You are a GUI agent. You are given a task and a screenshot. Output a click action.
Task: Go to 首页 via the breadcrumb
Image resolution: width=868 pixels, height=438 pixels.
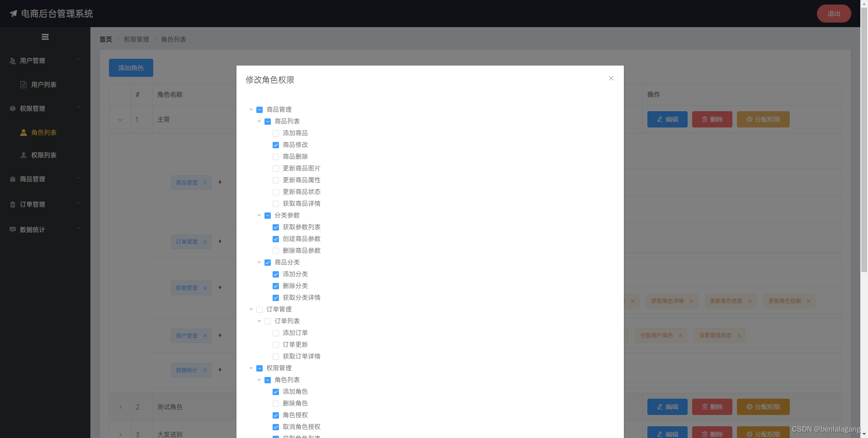(106, 39)
